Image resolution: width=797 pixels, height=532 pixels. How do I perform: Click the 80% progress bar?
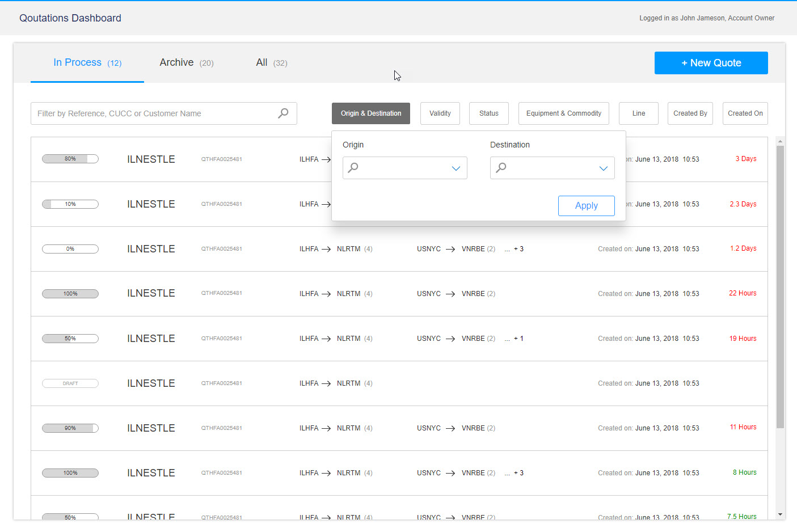click(x=70, y=159)
